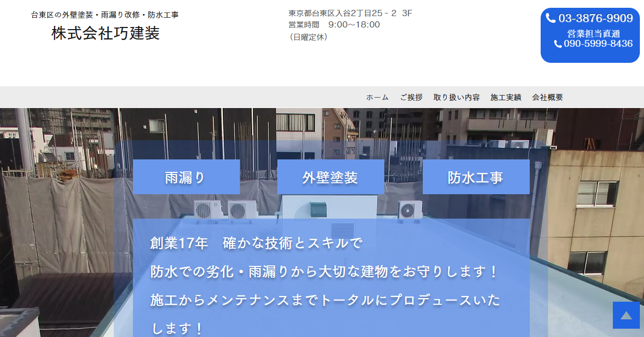Click address text 東京都台東区入谷2丁目25－2 3F
Screen dimensions: 644x337
pos(351,13)
